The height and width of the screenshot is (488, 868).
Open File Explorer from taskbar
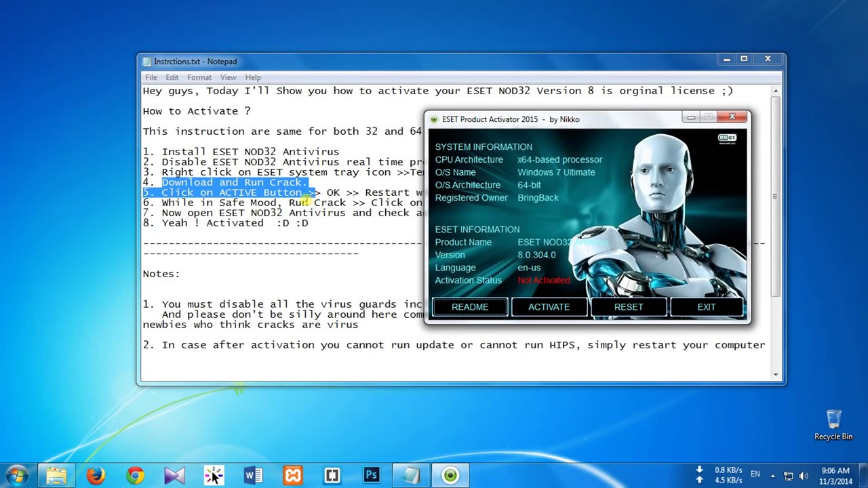point(56,475)
